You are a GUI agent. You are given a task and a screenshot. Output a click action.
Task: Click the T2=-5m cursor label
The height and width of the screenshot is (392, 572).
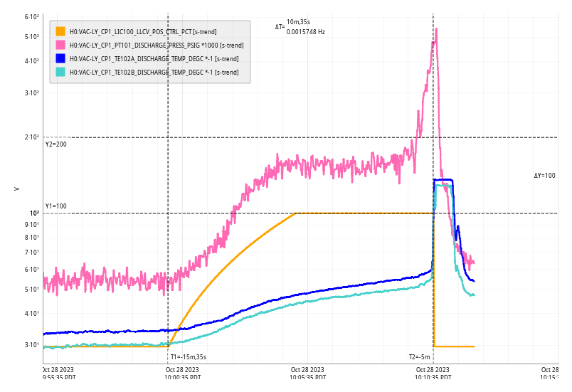pos(419,357)
